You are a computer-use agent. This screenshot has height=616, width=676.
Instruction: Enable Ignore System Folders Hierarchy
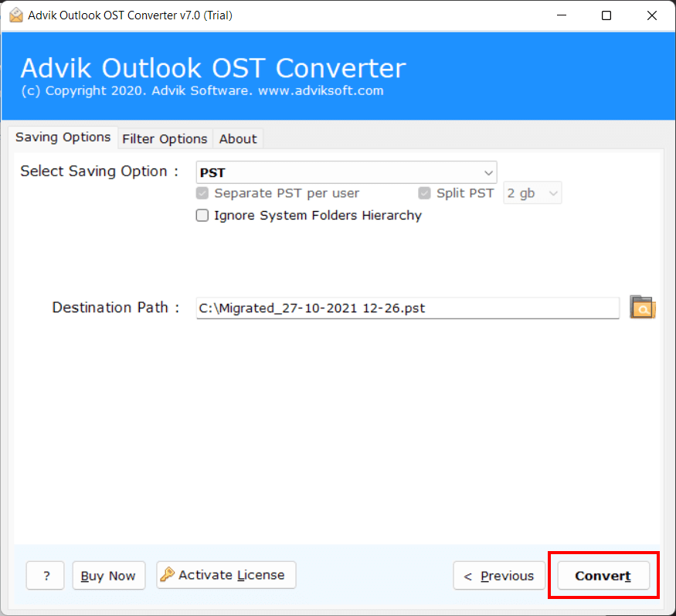(202, 216)
